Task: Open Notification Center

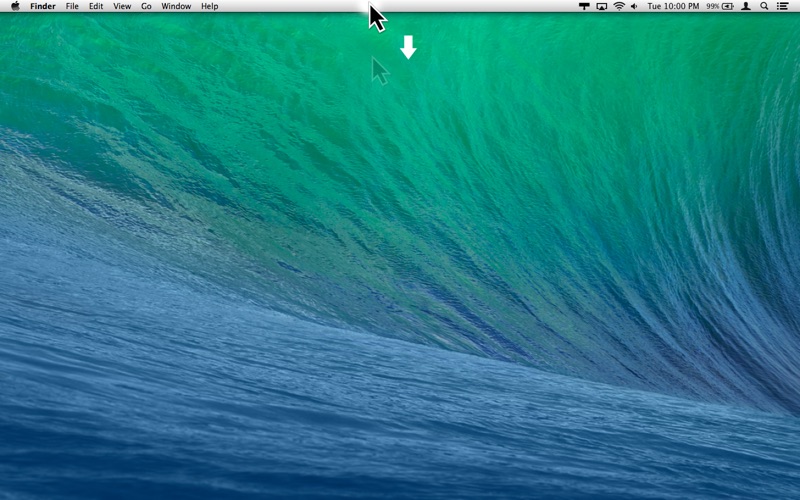Action: pyautogui.click(x=782, y=6)
